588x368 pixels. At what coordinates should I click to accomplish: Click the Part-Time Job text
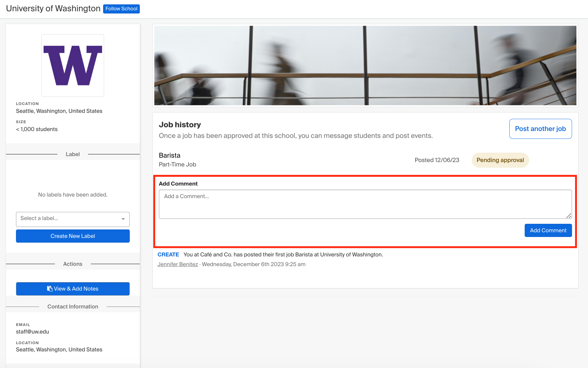[x=177, y=165]
